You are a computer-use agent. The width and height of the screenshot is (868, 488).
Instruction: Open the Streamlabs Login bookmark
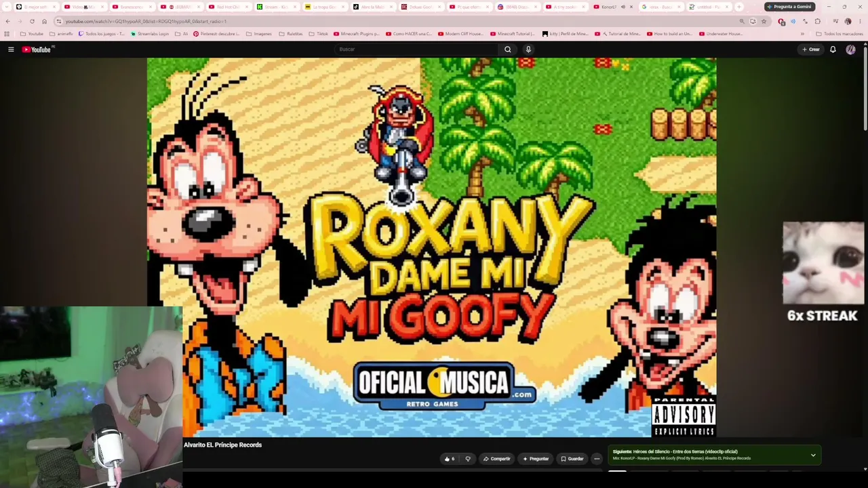(150, 34)
